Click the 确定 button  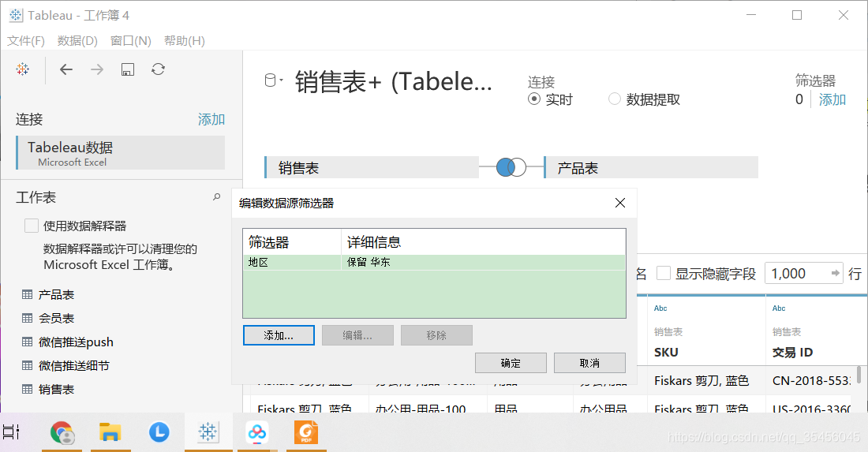(511, 363)
